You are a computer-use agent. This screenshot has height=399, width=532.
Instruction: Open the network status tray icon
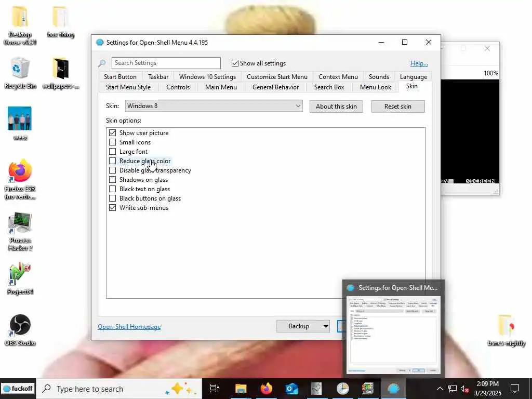coord(453,389)
